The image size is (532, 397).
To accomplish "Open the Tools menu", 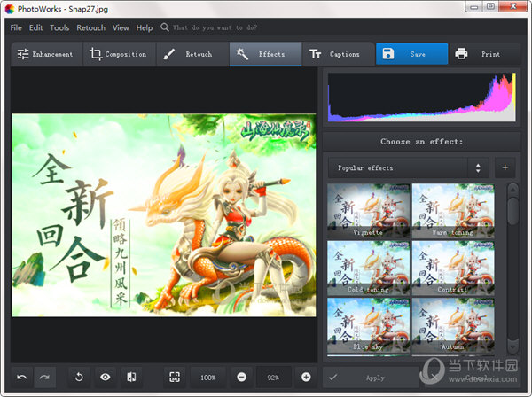I will [59, 27].
